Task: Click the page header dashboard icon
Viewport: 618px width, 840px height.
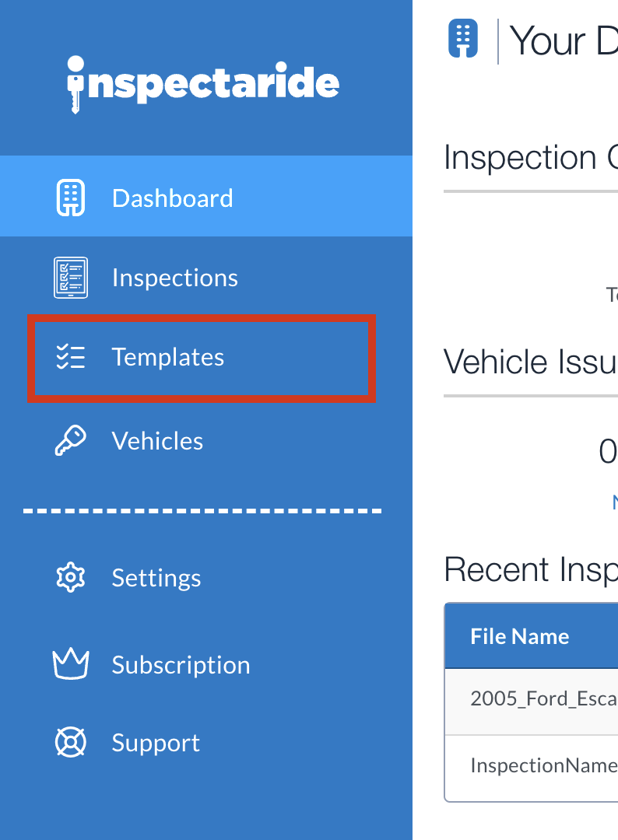Action: tap(463, 39)
